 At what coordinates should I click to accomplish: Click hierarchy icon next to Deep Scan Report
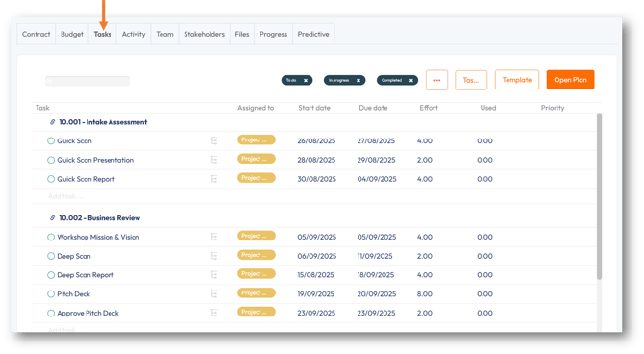coord(214,275)
